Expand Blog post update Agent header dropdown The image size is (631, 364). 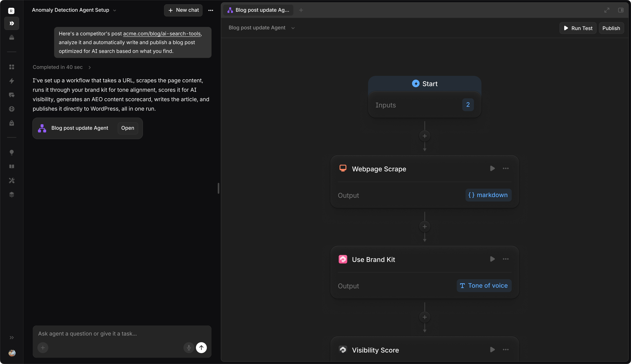[293, 28]
